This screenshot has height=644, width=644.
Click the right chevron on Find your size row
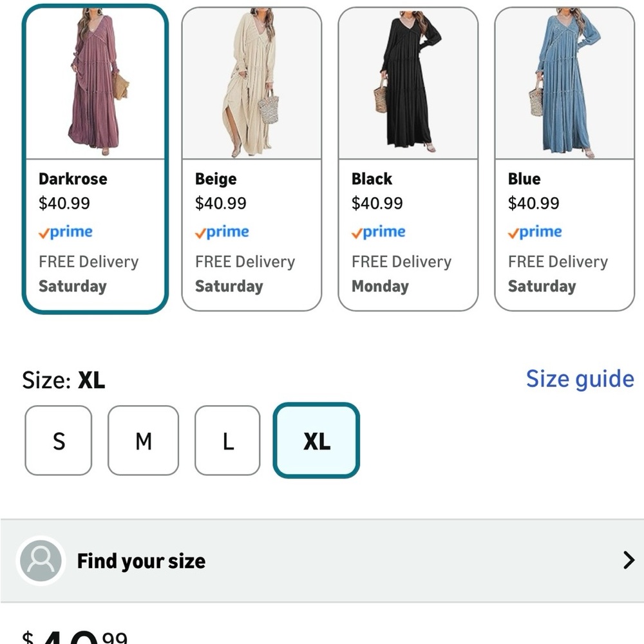coord(629,560)
